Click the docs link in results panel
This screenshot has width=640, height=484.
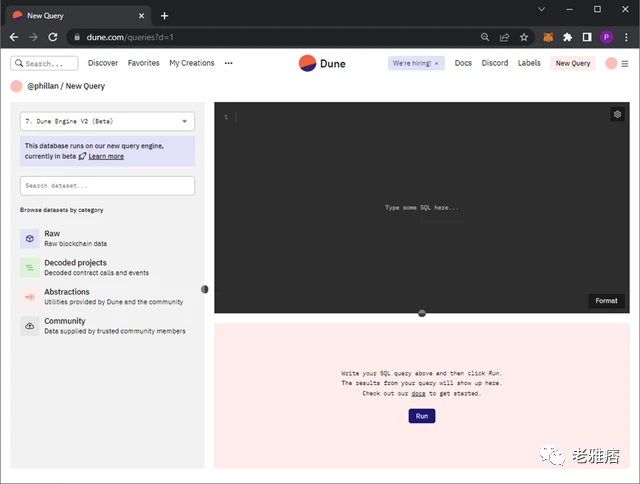tap(418, 393)
